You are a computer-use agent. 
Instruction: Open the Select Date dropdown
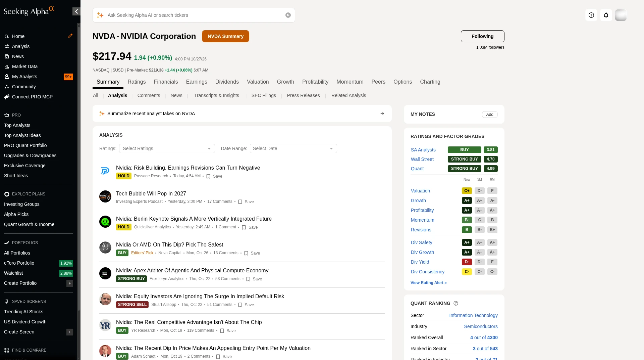293,148
